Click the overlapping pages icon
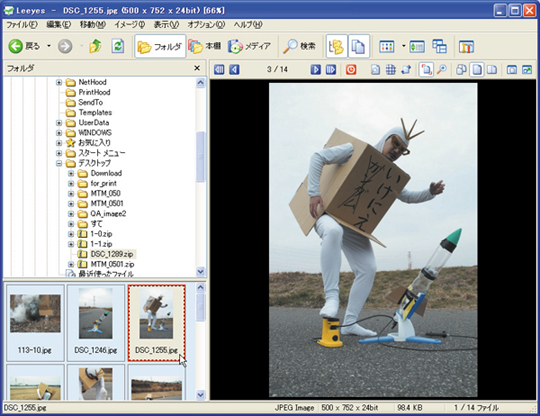The image size is (540, 416). click(461, 70)
